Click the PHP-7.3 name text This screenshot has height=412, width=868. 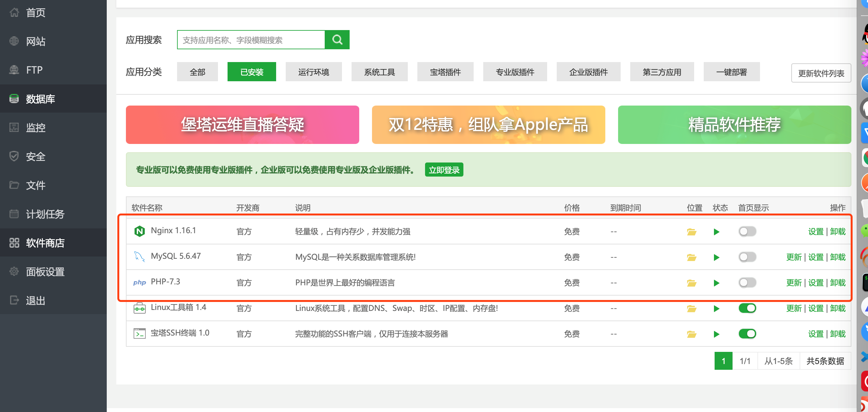pos(165,282)
